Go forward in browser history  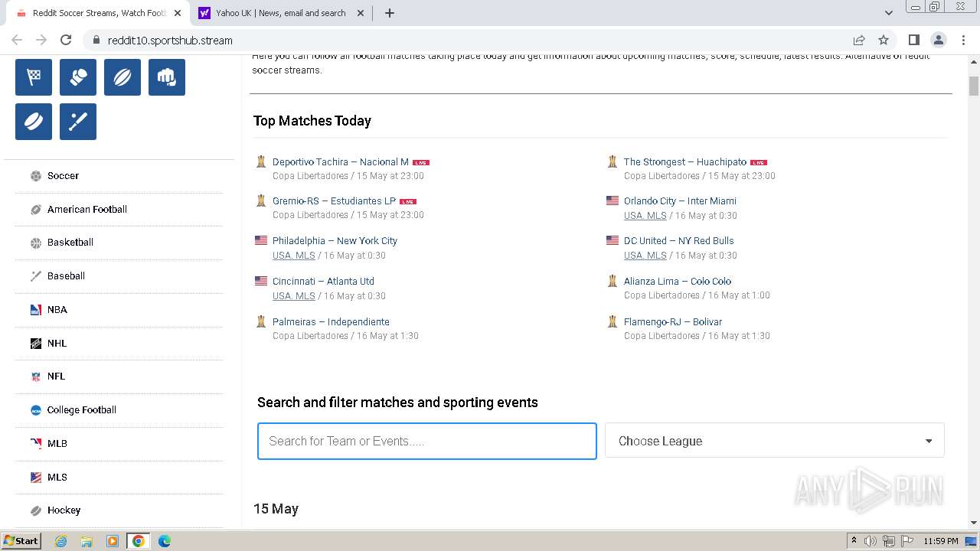[41, 41]
